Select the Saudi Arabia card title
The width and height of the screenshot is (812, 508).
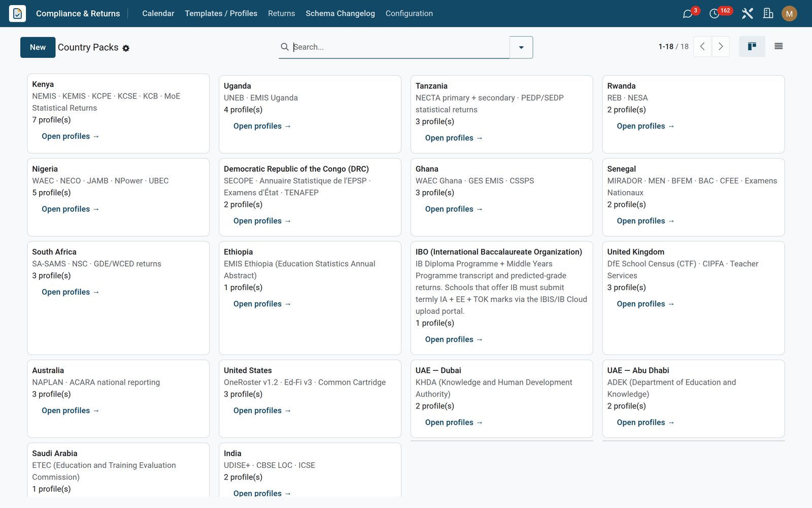click(x=55, y=453)
